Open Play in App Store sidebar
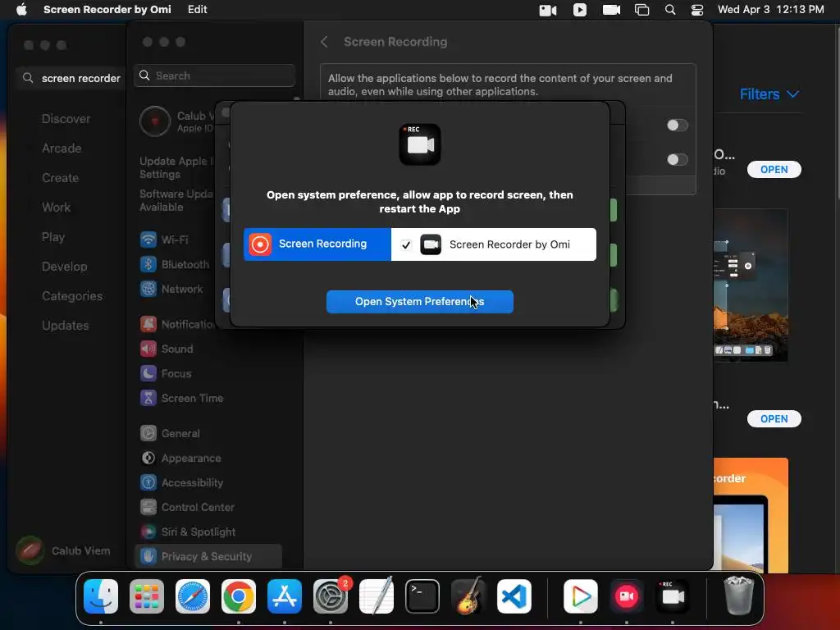 tap(53, 237)
